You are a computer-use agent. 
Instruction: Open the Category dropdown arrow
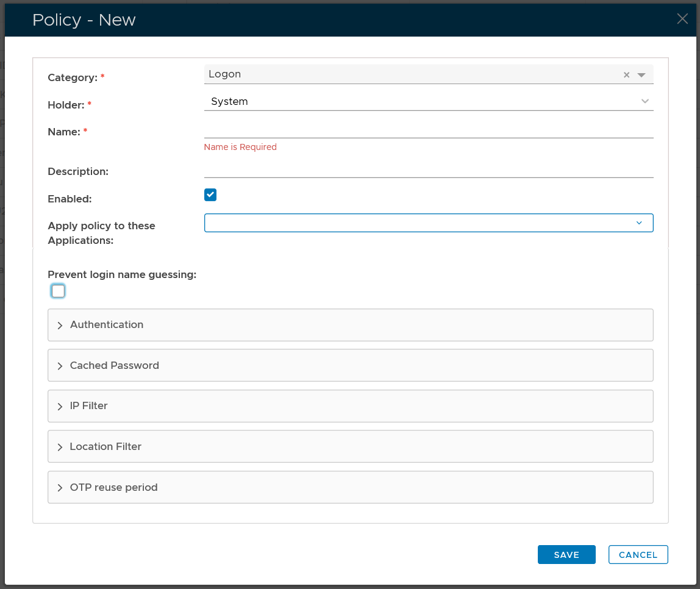(641, 75)
